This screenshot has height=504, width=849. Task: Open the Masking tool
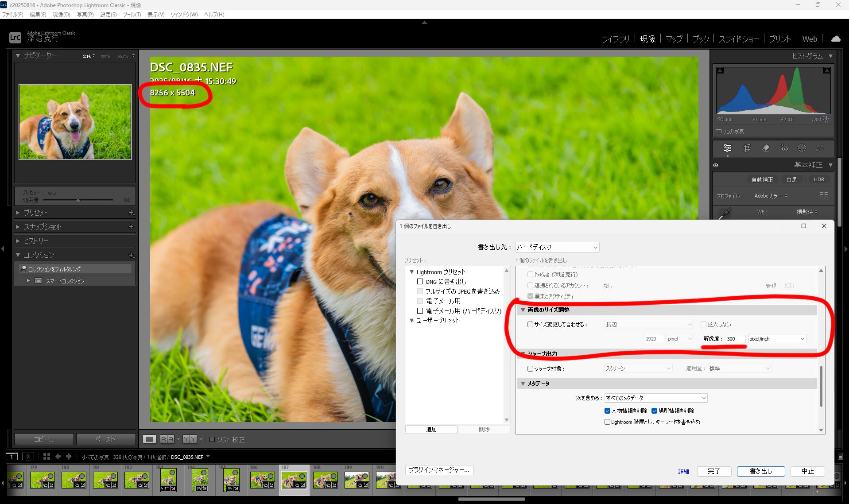click(802, 148)
